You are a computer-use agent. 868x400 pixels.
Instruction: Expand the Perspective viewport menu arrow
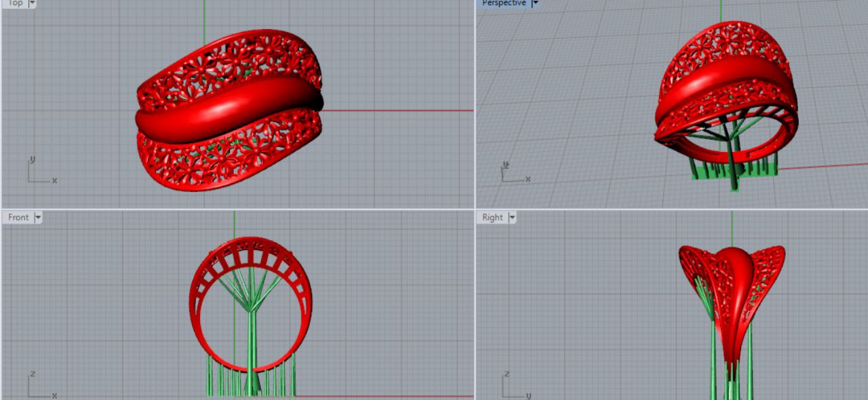click(x=535, y=3)
